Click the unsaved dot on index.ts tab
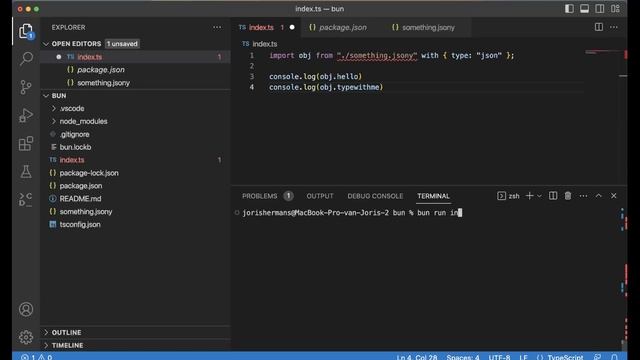Image resolution: width=640 pixels, height=360 pixels. (292, 27)
